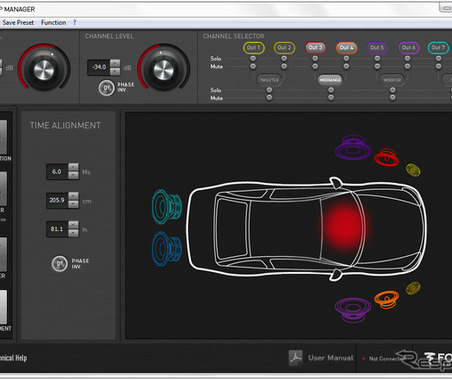Screen dimensions: 452x380
Task: Decrease time alignment cm value
Action: point(74,204)
